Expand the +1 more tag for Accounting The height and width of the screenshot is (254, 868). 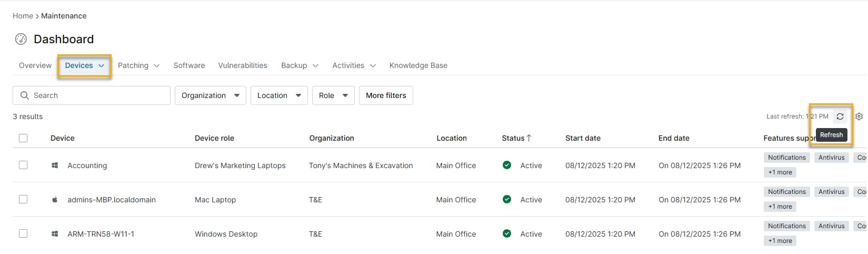pyautogui.click(x=780, y=172)
